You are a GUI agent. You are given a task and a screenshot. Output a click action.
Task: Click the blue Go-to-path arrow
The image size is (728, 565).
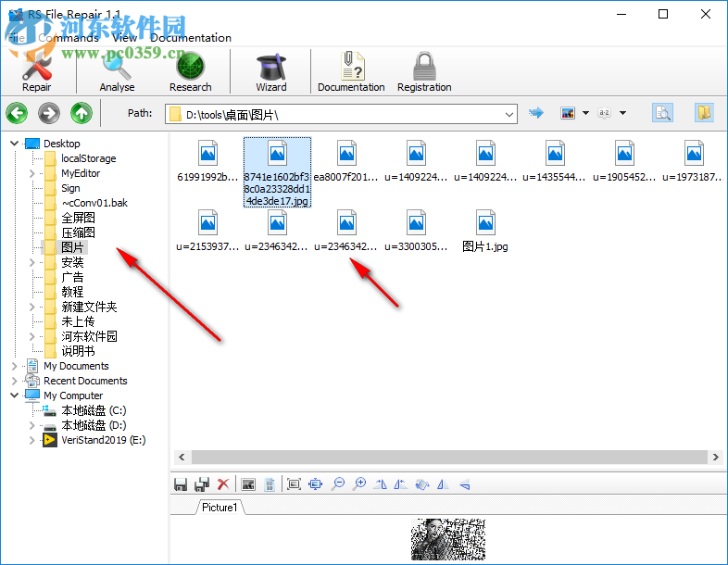coord(536,113)
